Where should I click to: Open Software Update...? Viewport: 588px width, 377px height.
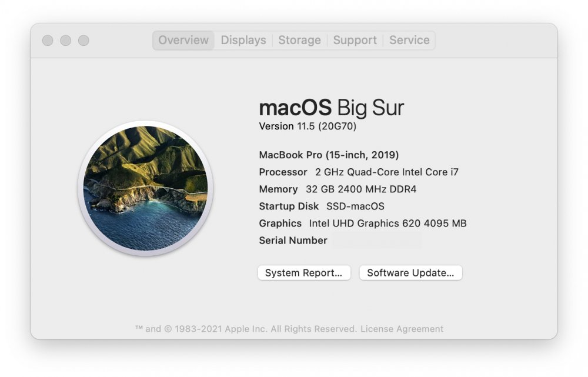410,273
